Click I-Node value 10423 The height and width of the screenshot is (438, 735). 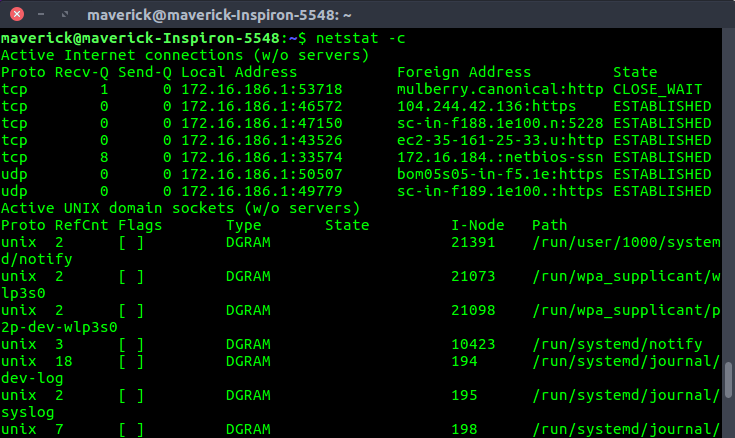(x=474, y=344)
